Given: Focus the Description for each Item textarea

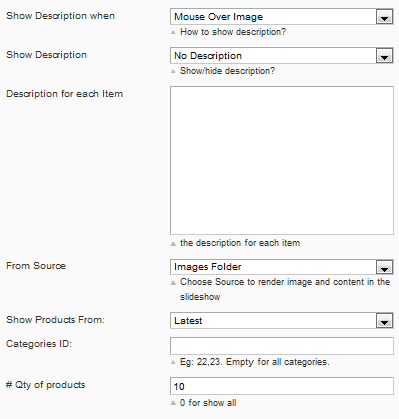Looking at the screenshot, I should point(282,161).
